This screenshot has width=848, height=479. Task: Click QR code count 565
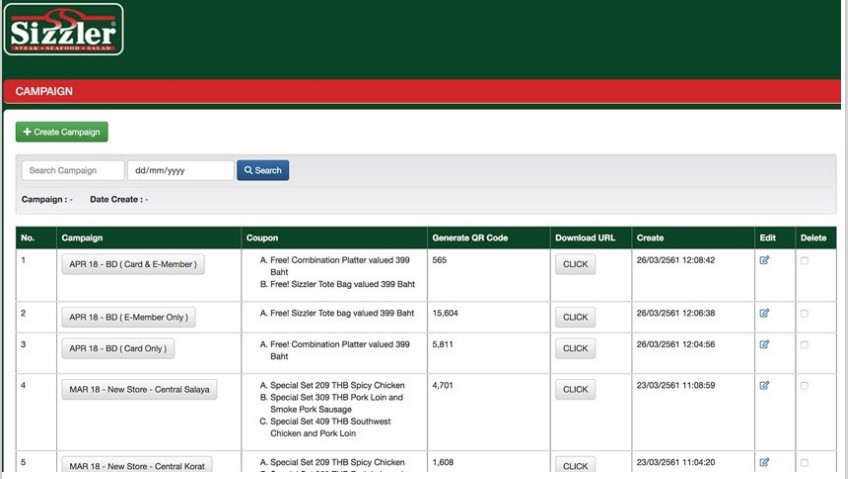pos(440,260)
